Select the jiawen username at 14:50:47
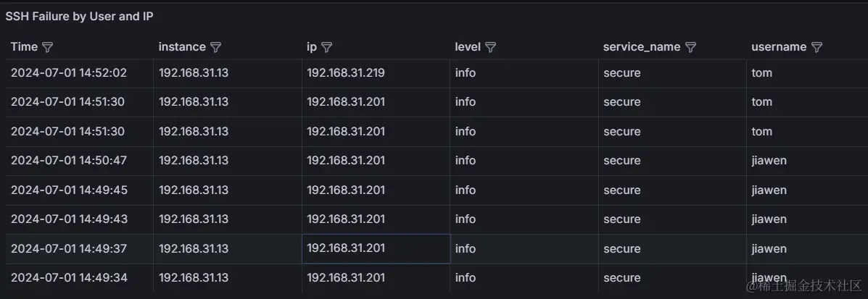This screenshot has width=868, height=299. pos(769,161)
